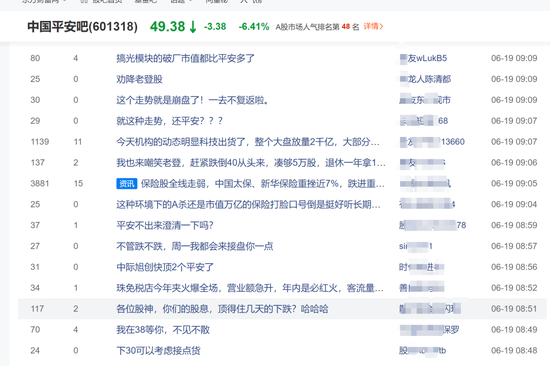550x366 pixels.
Task: Open post 平安不出来澄清一下吗?
Action: (x=165, y=225)
